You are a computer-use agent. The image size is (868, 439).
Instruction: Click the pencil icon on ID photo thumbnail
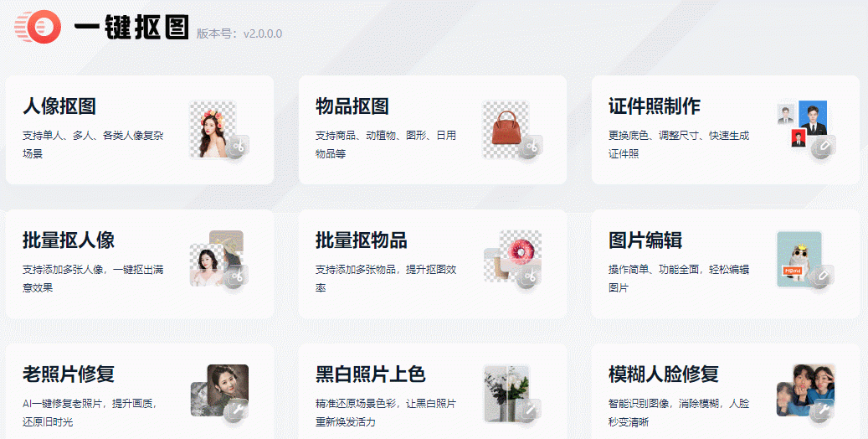tap(824, 147)
